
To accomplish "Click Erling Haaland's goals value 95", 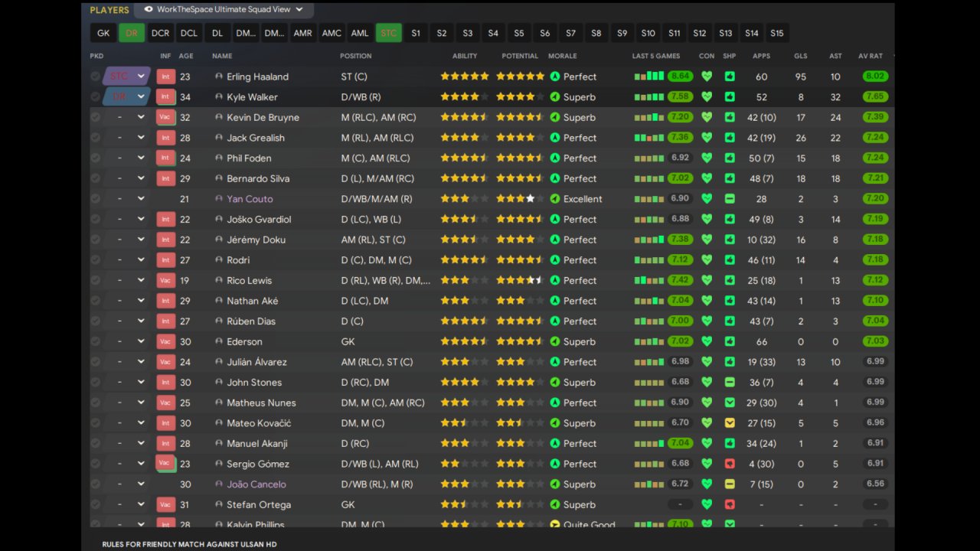I will [801, 77].
